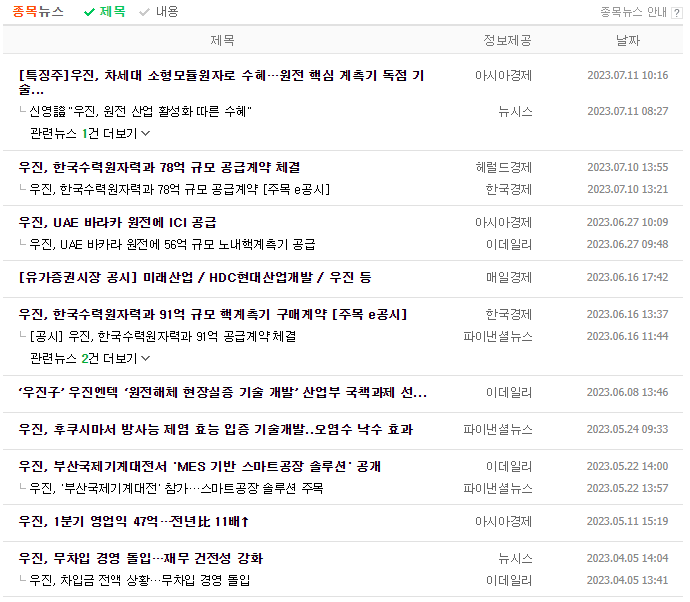Click source 매일경제
Viewport: 690px width, 602px height.
click(509, 277)
